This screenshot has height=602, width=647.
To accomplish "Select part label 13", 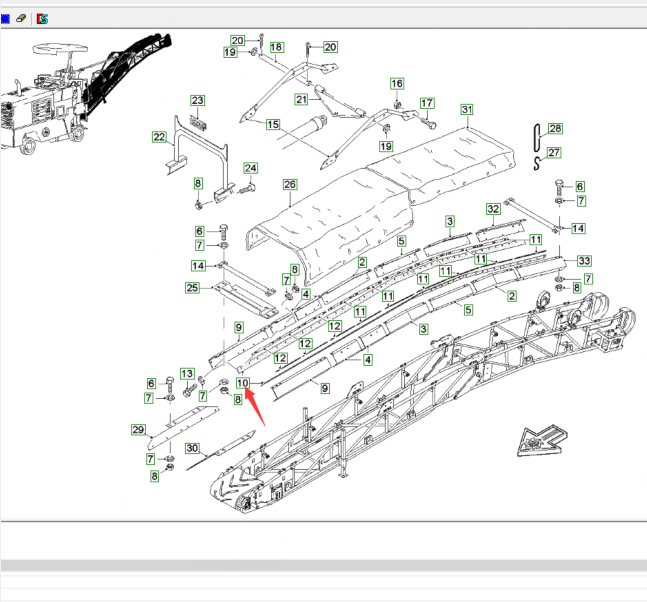I will [x=186, y=374].
